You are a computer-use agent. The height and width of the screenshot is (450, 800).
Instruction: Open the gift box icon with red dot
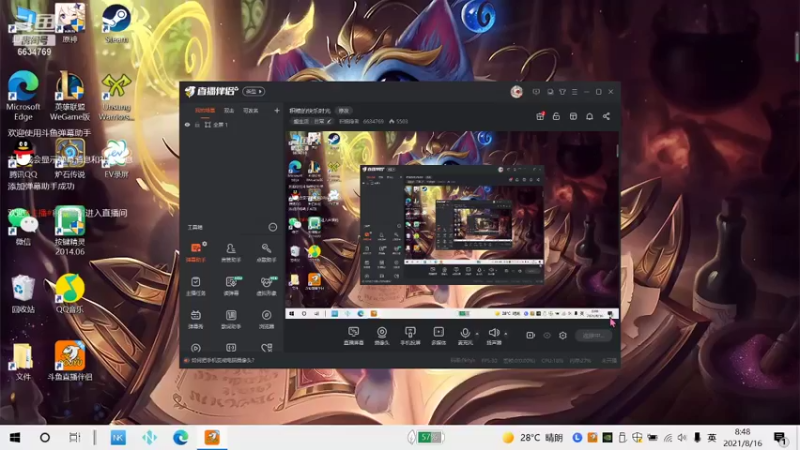(540, 116)
